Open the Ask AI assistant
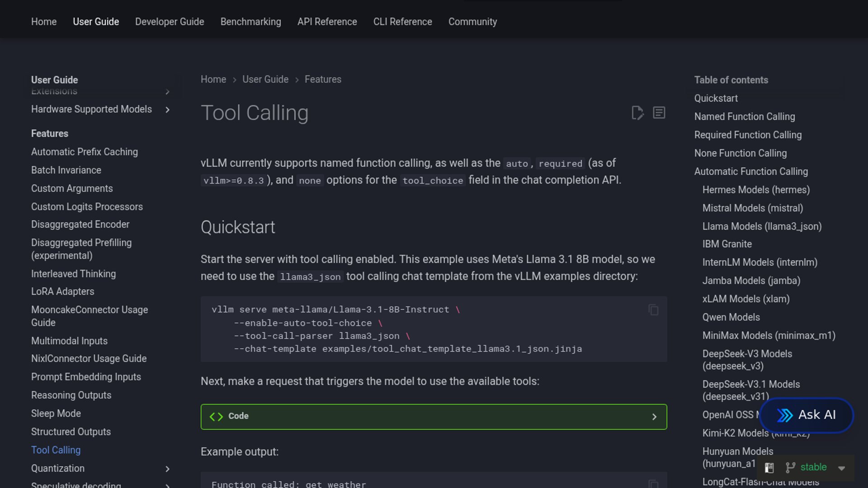Image resolution: width=868 pixels, height=488 pixels. point(806,415)
